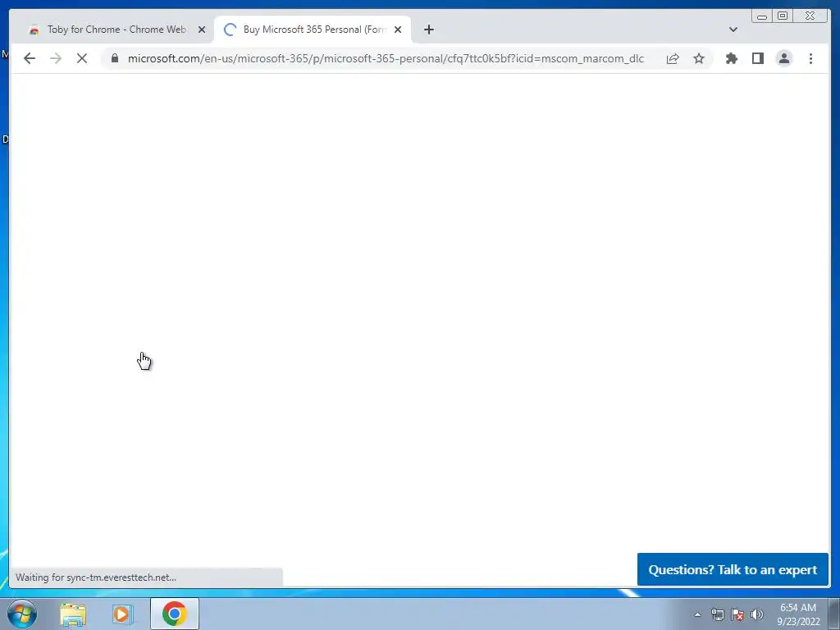Open the profile avatar menu
This screenshot has width=840, height=630.
click(x=783, y=58)
